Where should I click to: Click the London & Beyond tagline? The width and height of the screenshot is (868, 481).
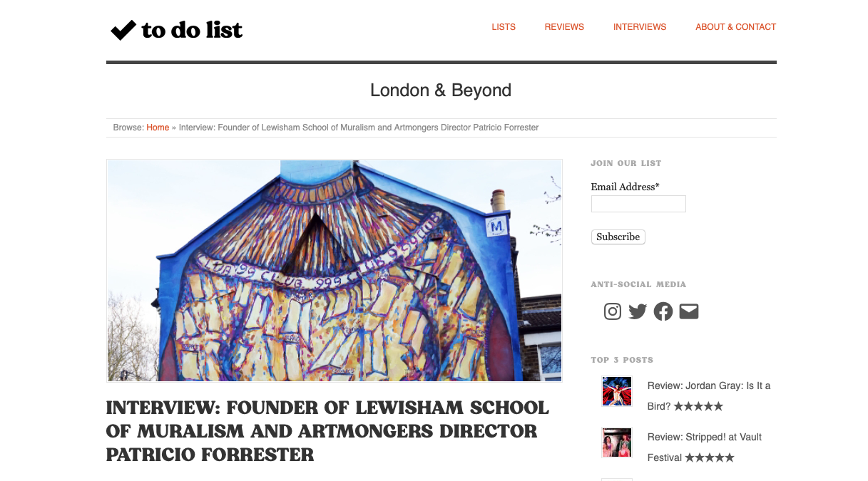[441, 90]
